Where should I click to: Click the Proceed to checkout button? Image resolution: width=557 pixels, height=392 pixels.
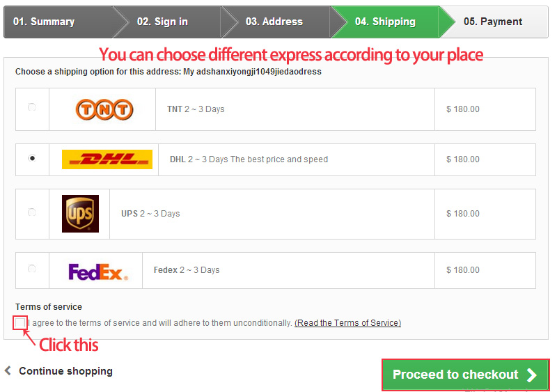pyautogui.click(x=466, y=375)
